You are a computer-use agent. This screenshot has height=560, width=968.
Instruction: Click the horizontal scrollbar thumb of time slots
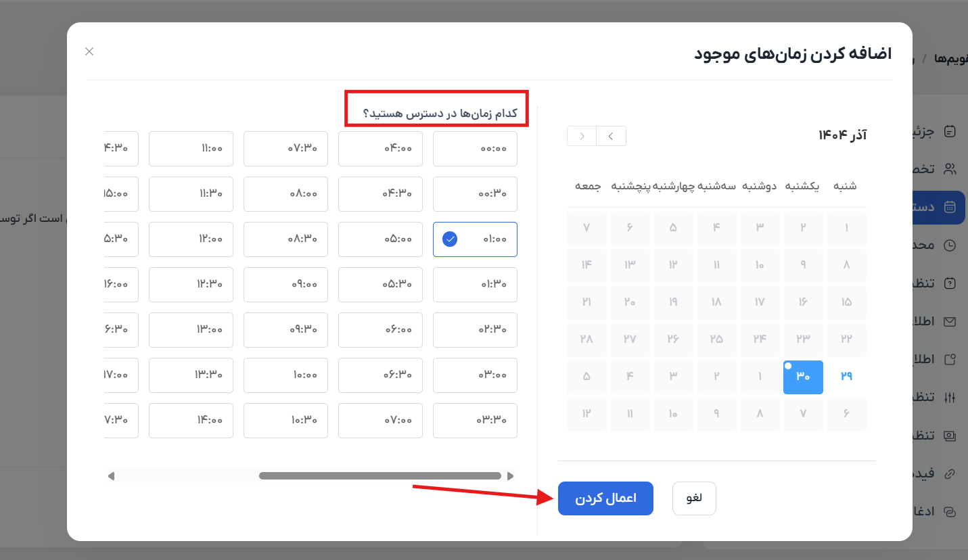379,476
